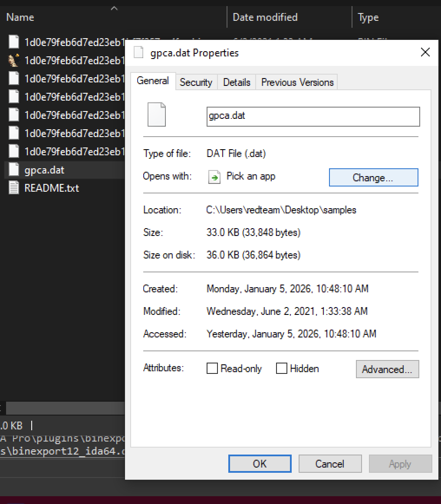Select the Previous Versions tab

(x=297, y=82)
